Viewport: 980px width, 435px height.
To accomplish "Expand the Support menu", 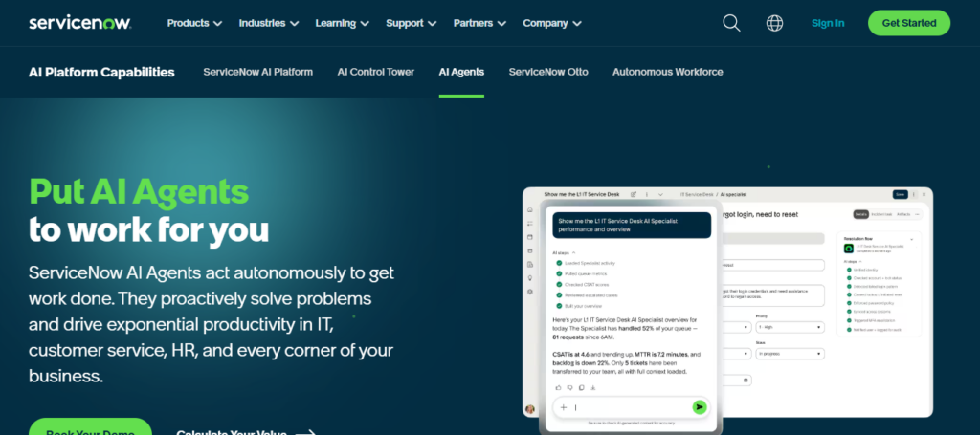I will point(412,23).
